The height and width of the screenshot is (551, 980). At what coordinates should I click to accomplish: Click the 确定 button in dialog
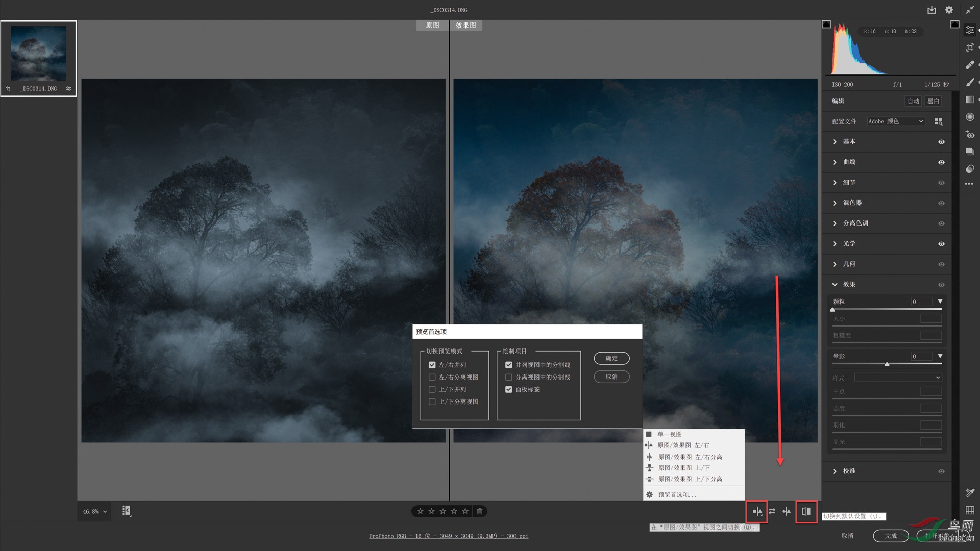tap(611, 359)
